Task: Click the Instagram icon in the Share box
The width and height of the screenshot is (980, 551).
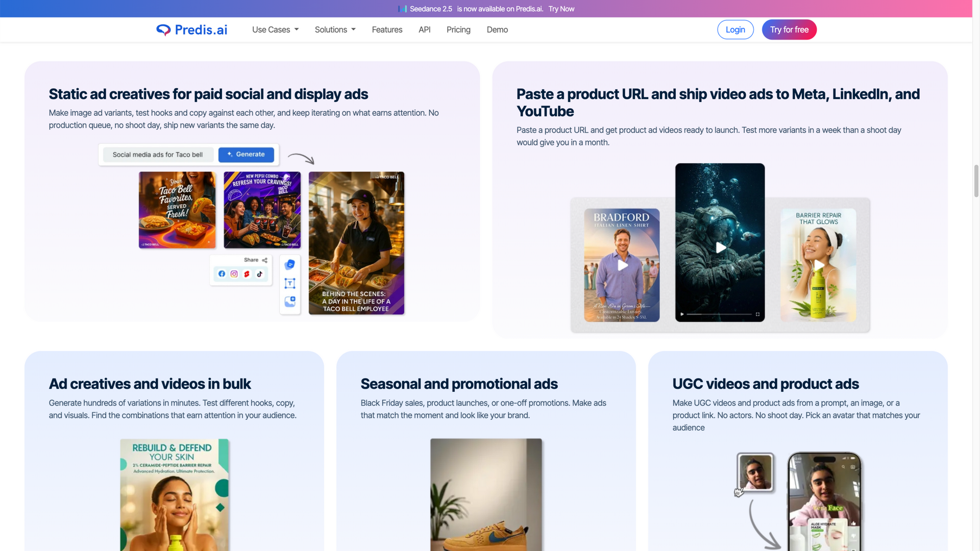Action: pyautogui.click(x=234, y=274)
